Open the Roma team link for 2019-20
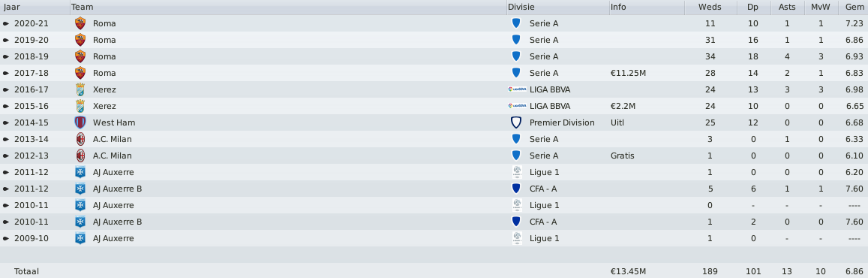 tap(104, 40)
